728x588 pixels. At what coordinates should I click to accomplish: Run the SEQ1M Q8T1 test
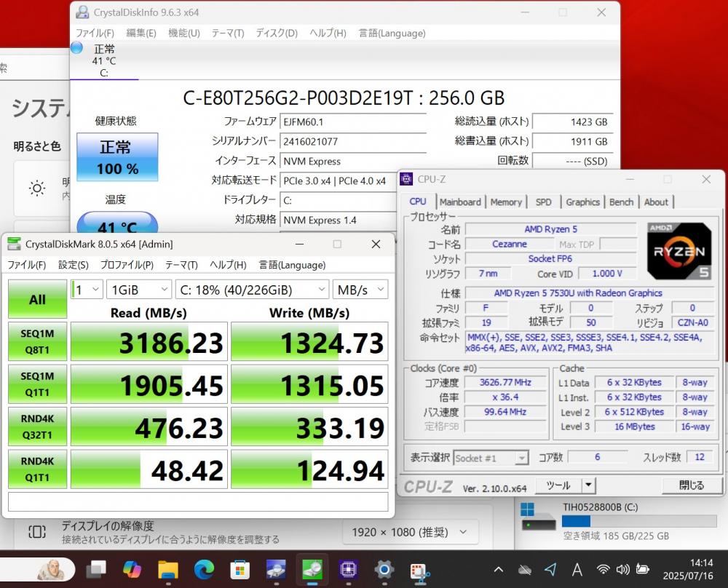tap(37, 341)
